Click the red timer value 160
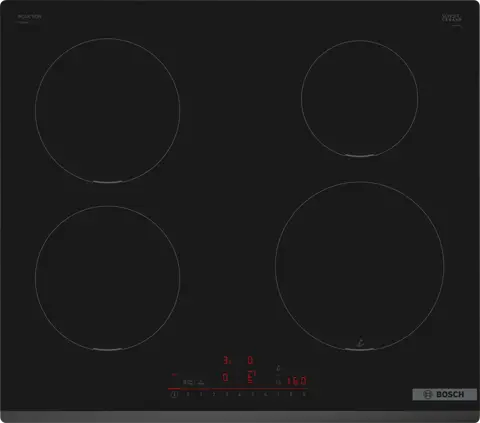The height and width of the screenshot is (423, 480). tap(297, 381)
